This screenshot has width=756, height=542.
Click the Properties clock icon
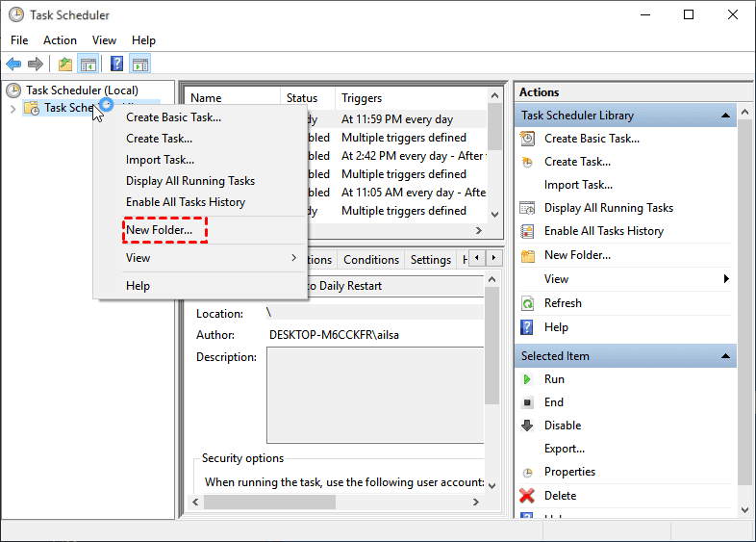point(528,473)
